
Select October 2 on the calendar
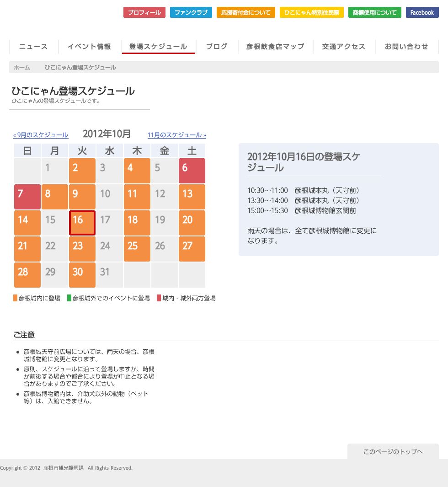(82, 171)
